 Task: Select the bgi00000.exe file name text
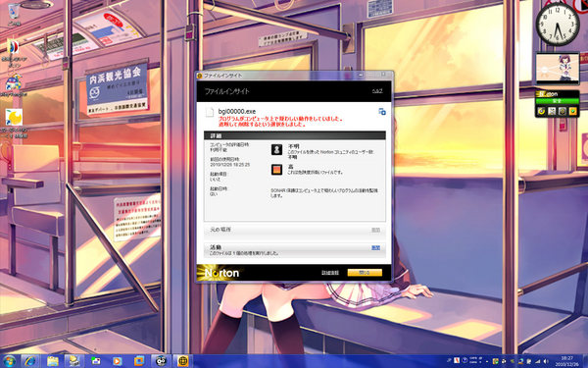click(237, 111)
